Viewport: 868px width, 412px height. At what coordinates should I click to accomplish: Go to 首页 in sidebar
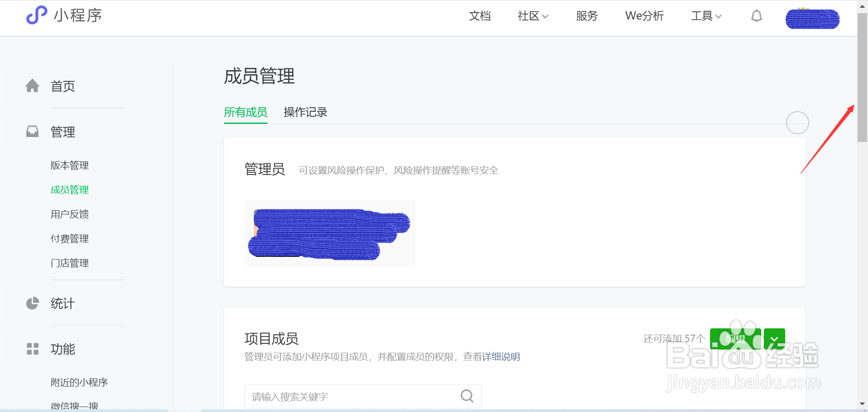63,86
